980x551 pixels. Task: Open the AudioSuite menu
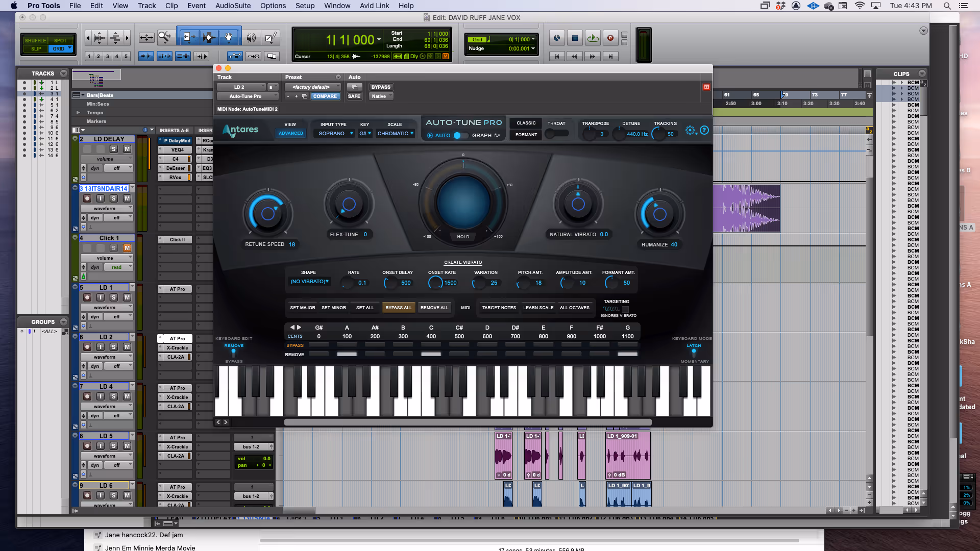point(233,6)
